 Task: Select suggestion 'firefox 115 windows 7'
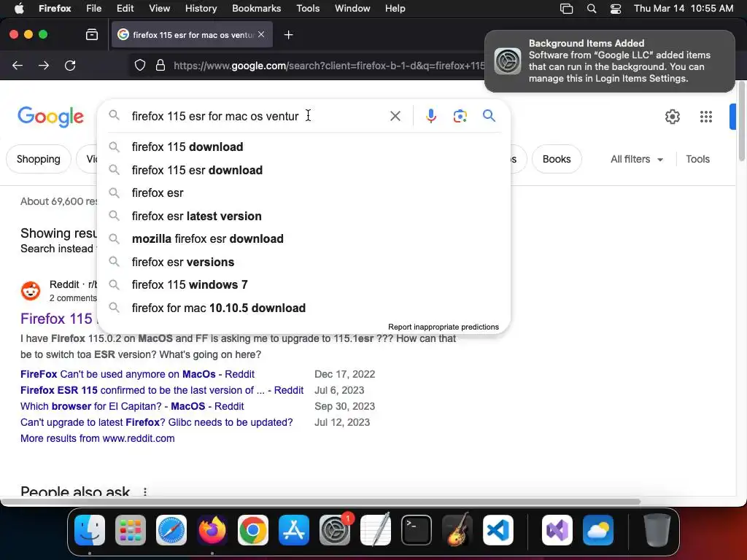coord(303,285)
